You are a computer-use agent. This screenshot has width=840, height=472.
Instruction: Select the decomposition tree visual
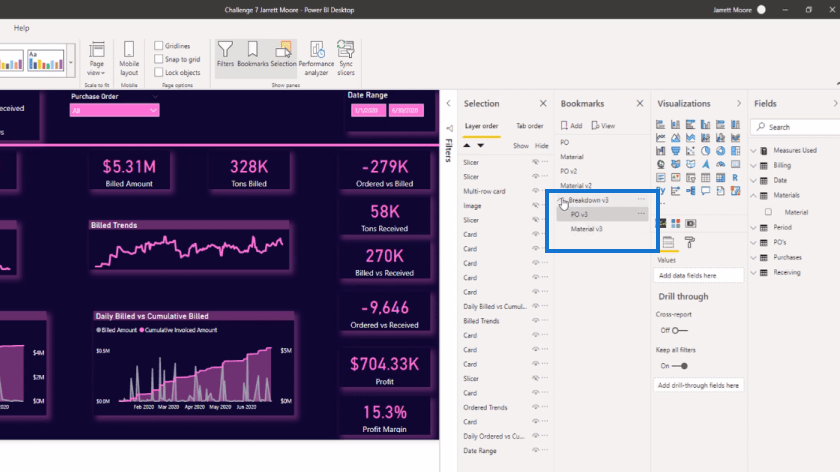coord(691,190)
